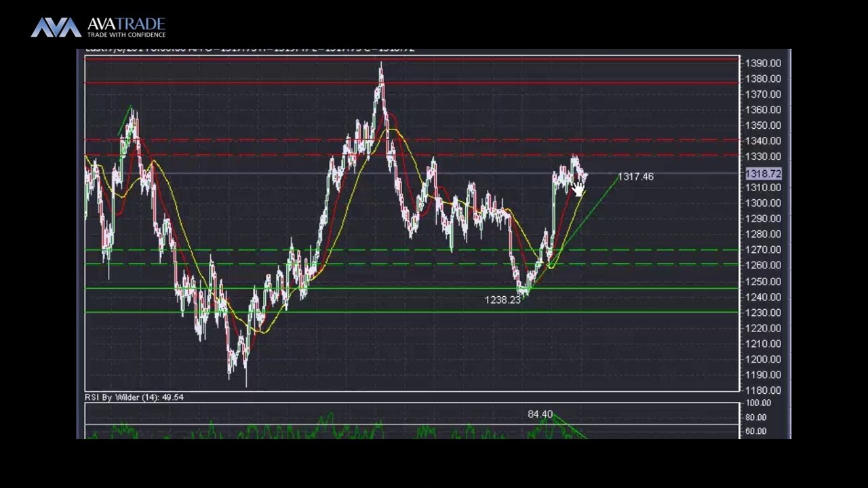Click the 1350.00 price axis label

click(x=763, y=125)
